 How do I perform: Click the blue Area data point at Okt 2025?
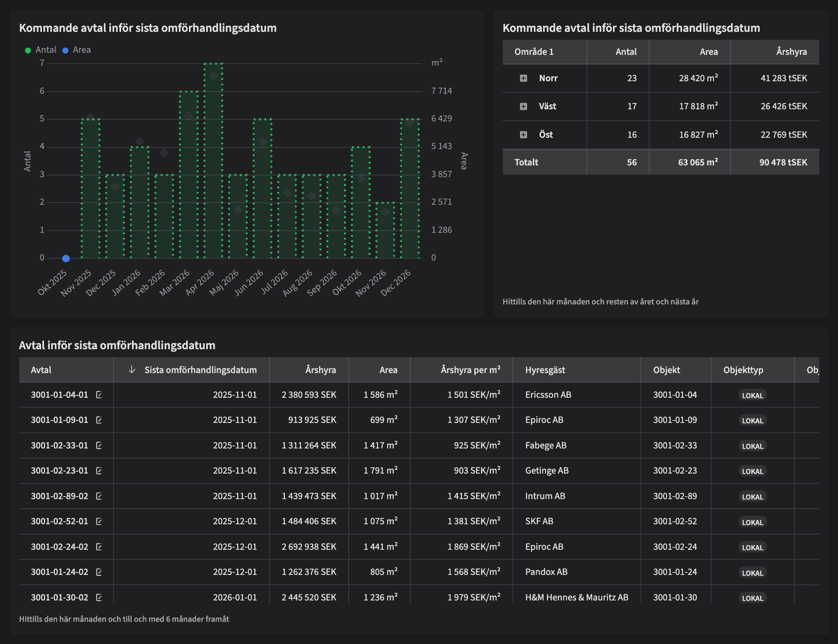tap(66, 258)
